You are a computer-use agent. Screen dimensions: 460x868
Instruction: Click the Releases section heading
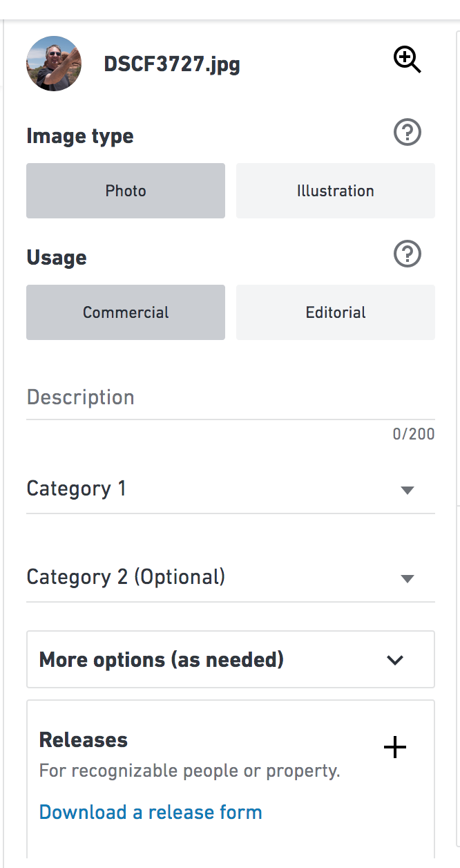[x=84, y=740]
